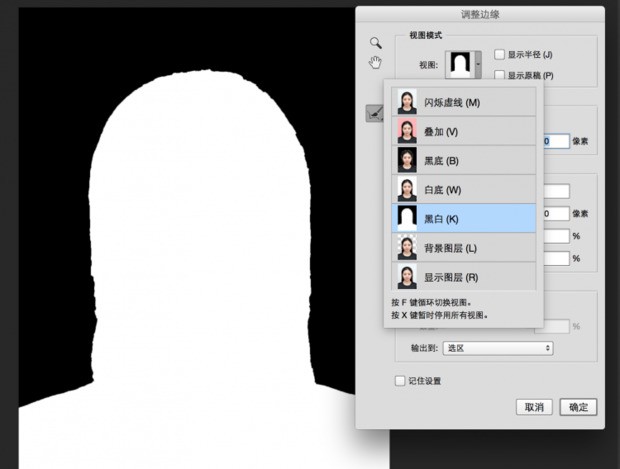Click the 闪烁虚线 (M) view thumbnail
This screenshot has width=620, height=469.
coord(407,102)
